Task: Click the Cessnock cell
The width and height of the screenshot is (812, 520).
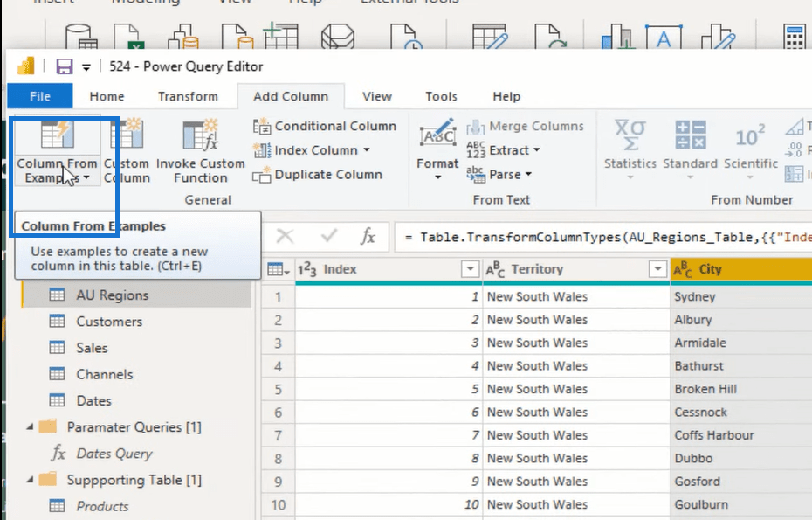Action: pos(741,413)
